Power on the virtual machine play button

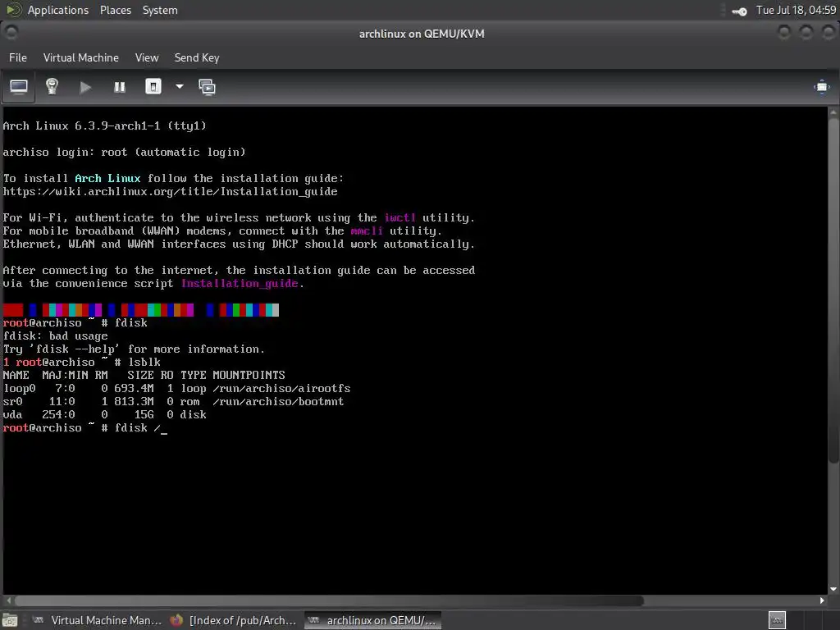coord(85,87)
